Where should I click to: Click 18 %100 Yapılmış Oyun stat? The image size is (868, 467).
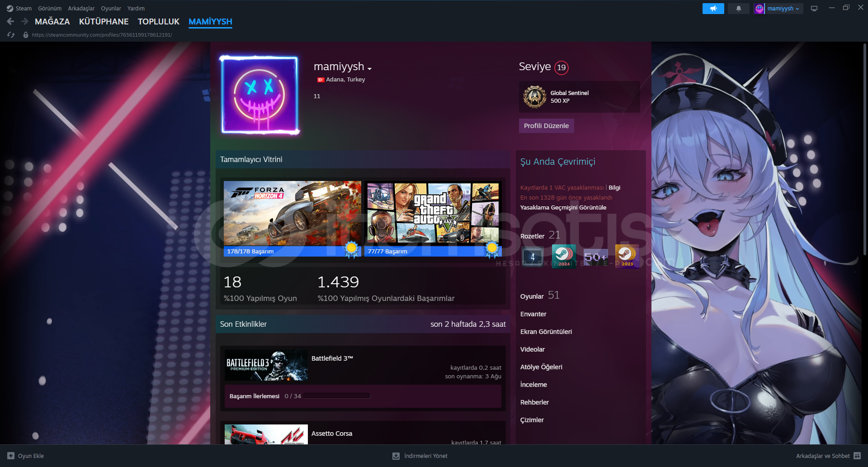click(260, 288)
